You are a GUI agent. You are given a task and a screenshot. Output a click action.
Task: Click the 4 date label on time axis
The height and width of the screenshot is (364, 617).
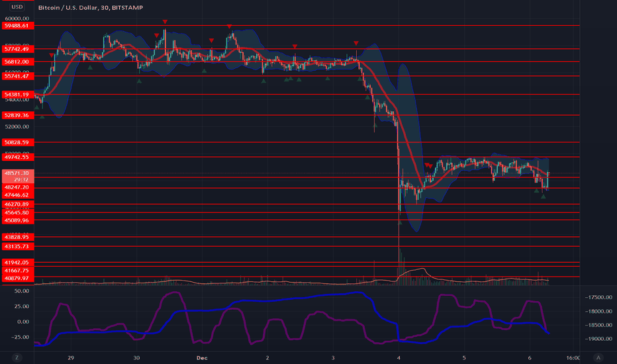[x=399, y=357]
